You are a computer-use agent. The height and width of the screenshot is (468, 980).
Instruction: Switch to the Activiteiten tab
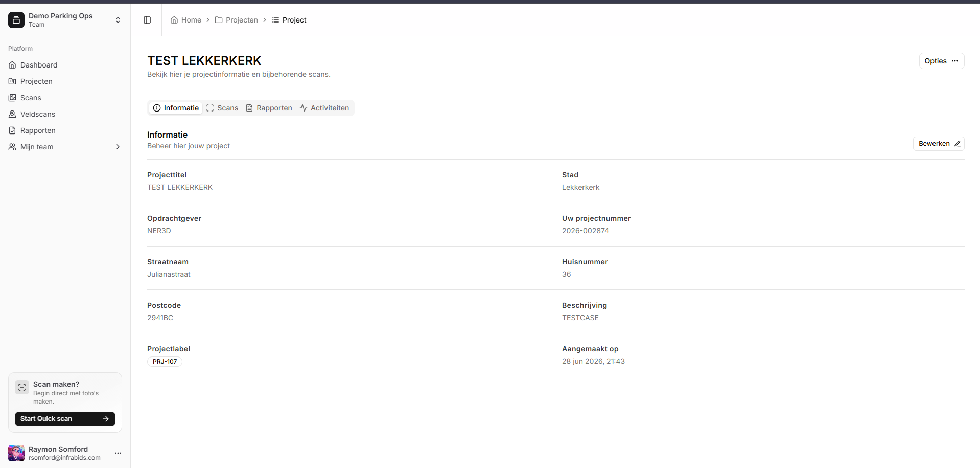click(x=324, y=108)
